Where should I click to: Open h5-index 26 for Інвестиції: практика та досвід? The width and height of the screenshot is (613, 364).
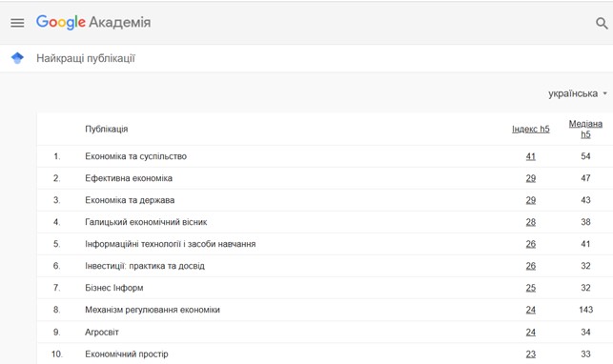pos(530,266)
